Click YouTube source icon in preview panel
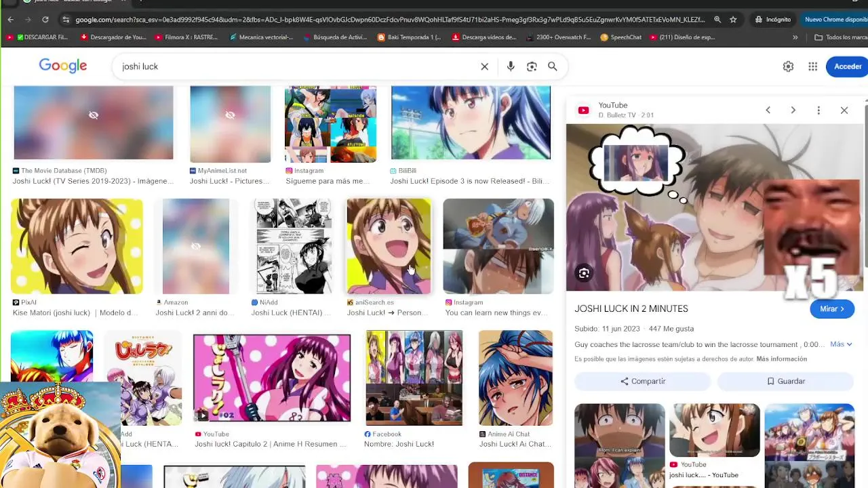868x488 pixels. [x=583, y=110]
